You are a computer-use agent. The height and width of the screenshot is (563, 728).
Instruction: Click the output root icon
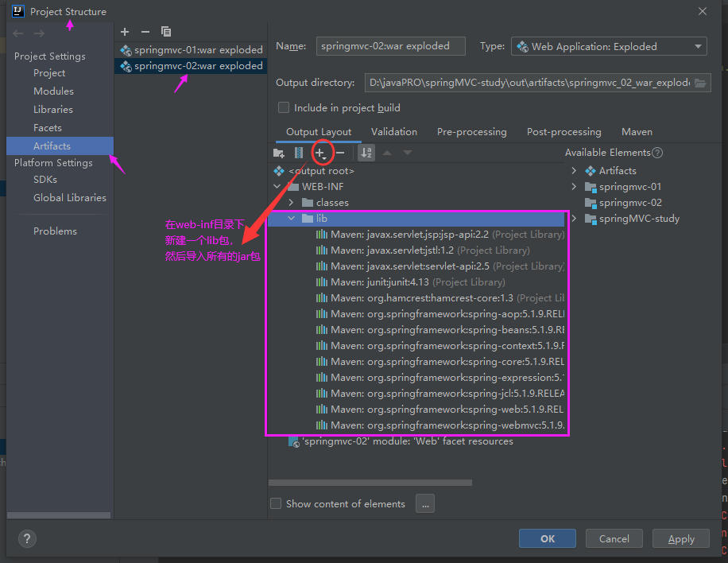pyautogui.click(x=279, y=171)
